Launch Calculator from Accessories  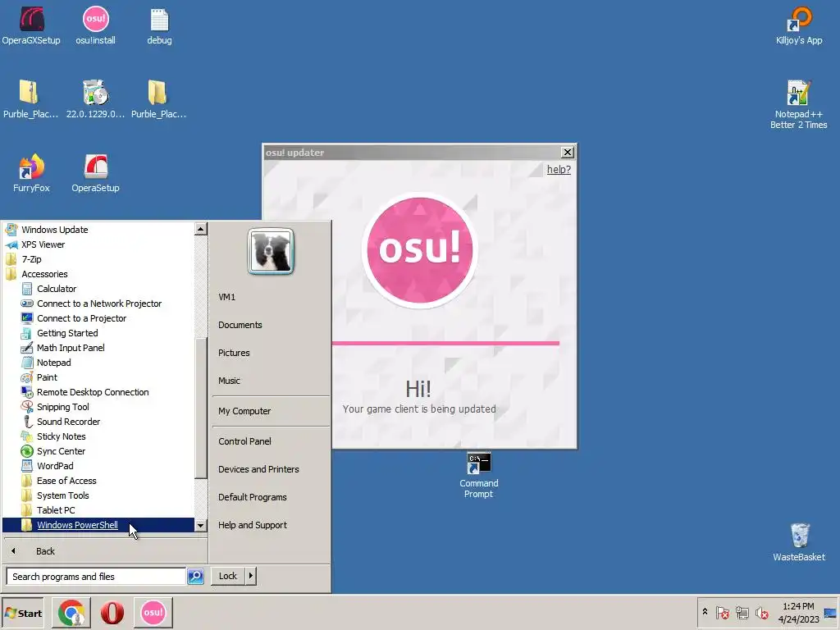[99, 289]
